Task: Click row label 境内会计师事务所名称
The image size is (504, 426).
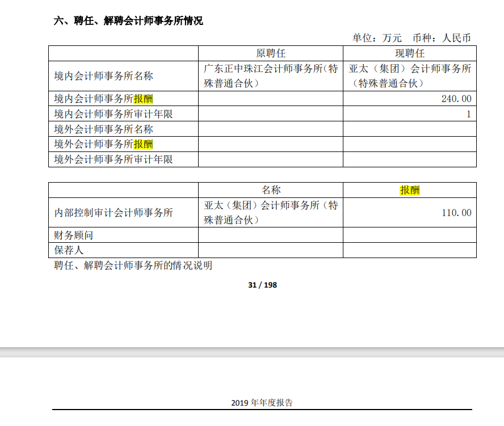Action: coord(103,76)
